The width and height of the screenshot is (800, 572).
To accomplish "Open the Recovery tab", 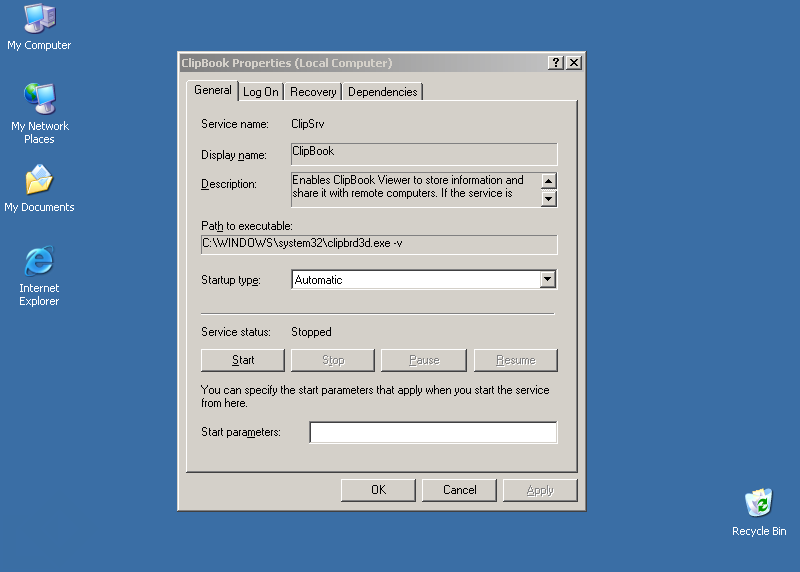I will 313,92.
